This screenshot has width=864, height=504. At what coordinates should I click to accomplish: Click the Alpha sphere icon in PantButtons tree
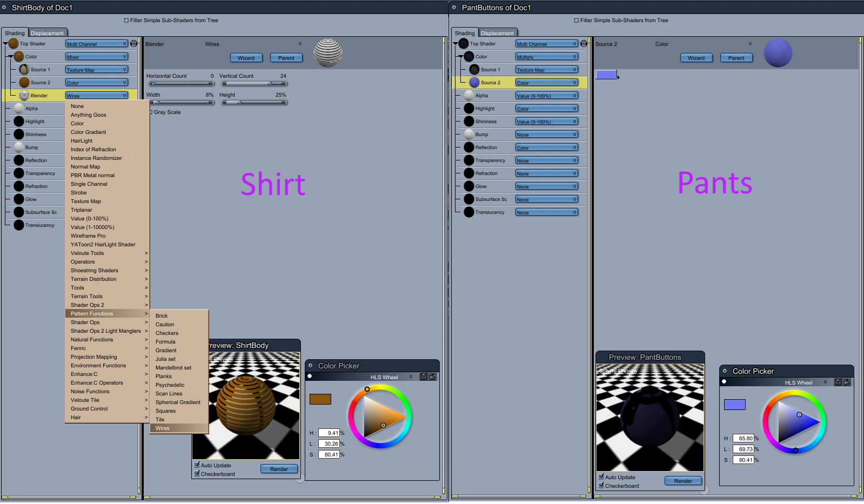click(x=469, y=95)
